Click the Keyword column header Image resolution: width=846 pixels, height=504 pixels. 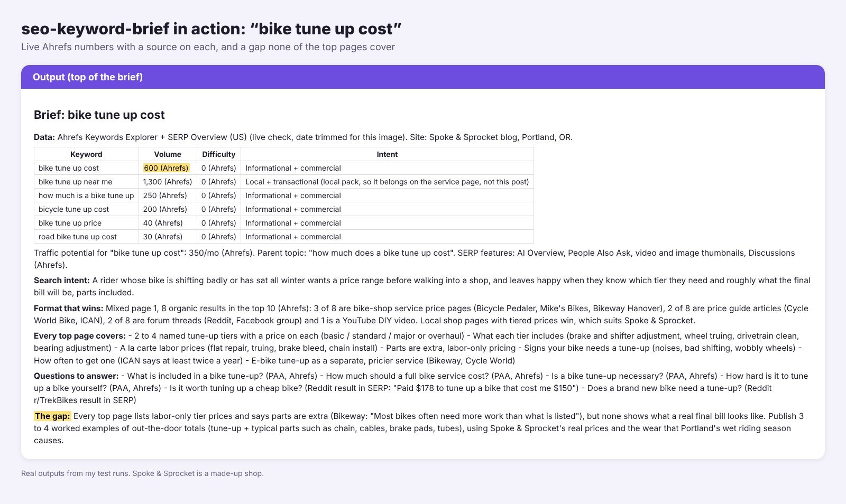[86, 154]
